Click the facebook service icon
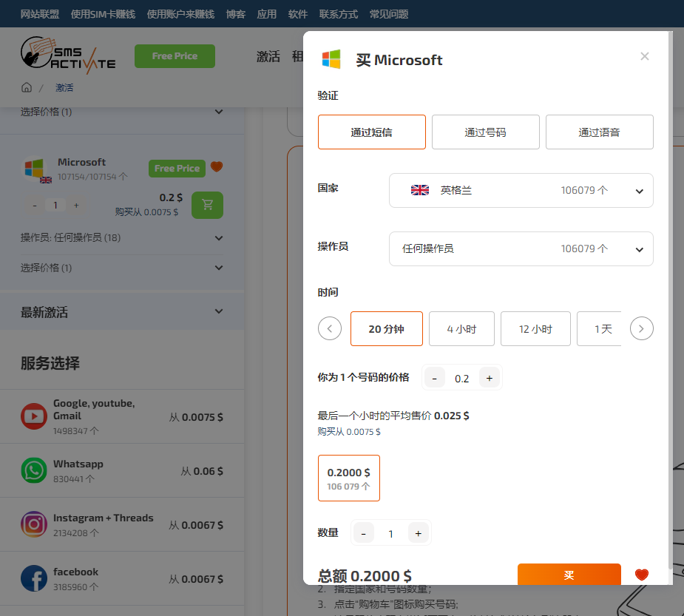 click(x=34, y=578)
